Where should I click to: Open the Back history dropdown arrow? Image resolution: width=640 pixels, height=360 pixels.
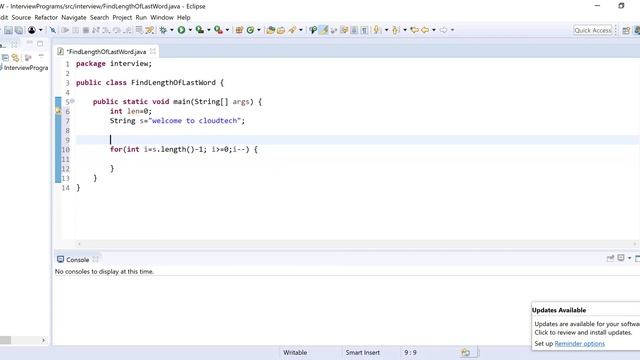pos(433,30)
